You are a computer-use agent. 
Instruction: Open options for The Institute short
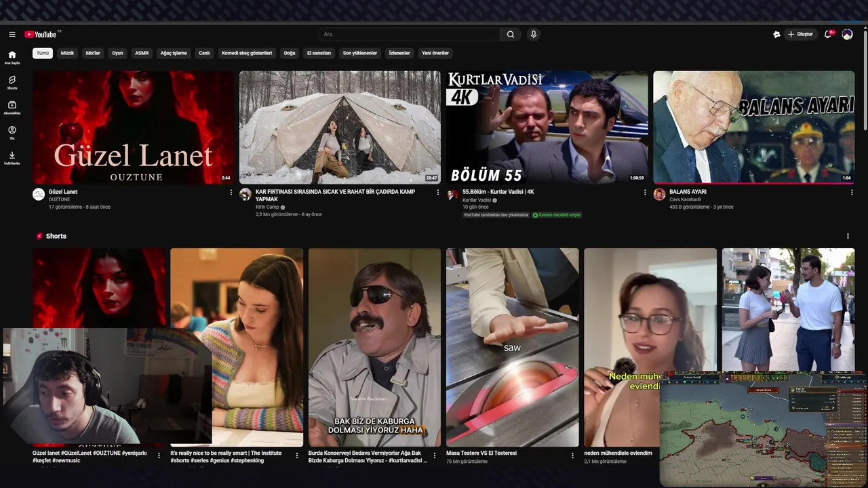pyautogui.click(x=297, y=455)
